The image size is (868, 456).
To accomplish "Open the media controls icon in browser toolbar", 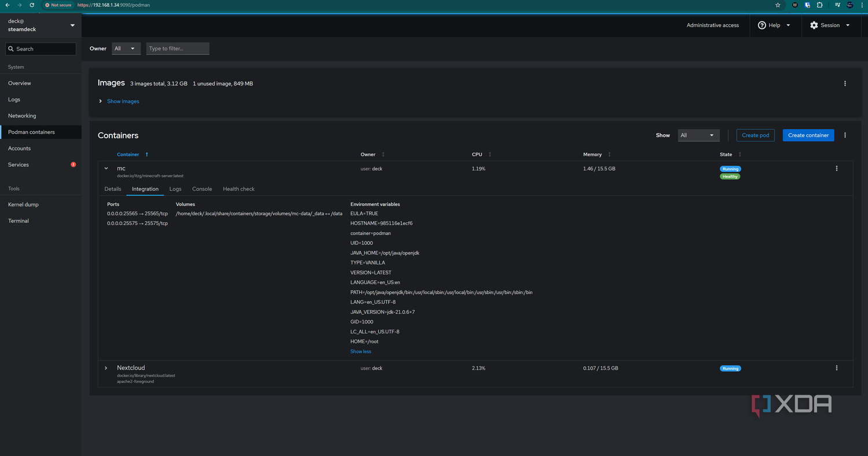I will 837,5.
